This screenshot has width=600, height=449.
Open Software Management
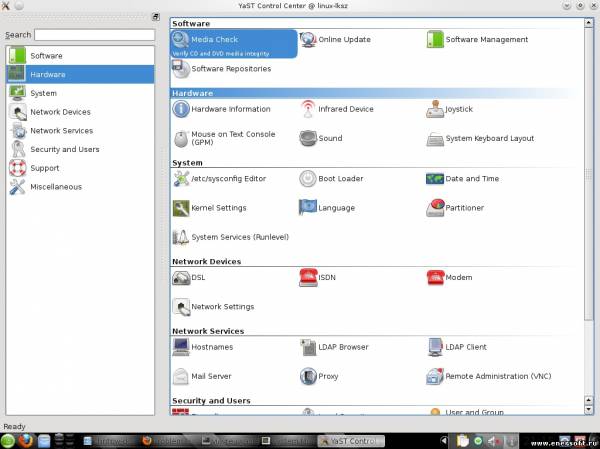tap(477, 39)
